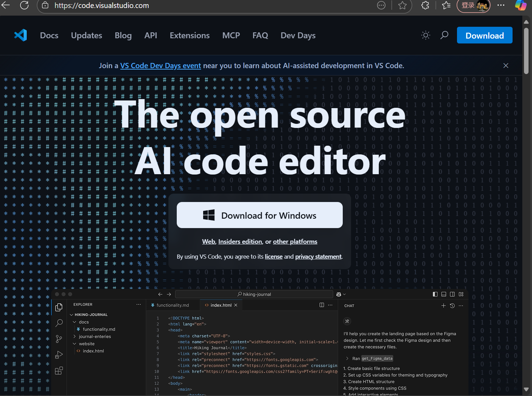Viewport: 532px width, 396px height.
Task: Open the Copilot sidebar icon
Action: click(x=521, y=5)
